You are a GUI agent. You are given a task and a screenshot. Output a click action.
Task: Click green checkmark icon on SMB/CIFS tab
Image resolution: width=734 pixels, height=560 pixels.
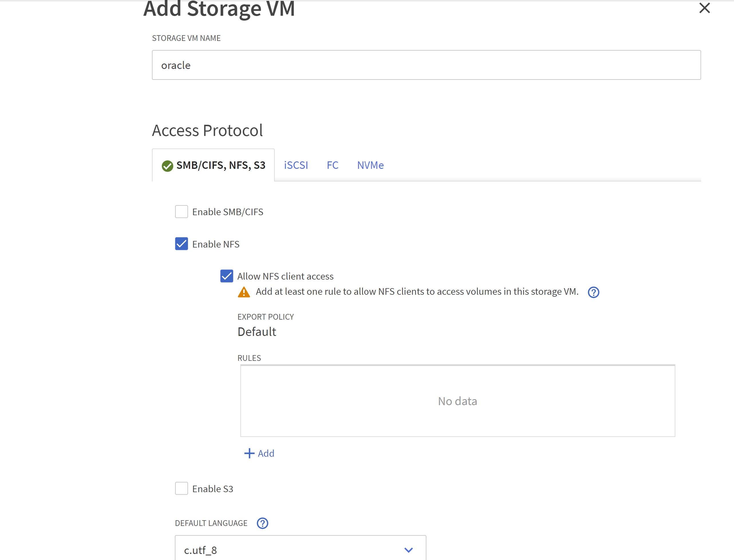[x=167, y=166]
